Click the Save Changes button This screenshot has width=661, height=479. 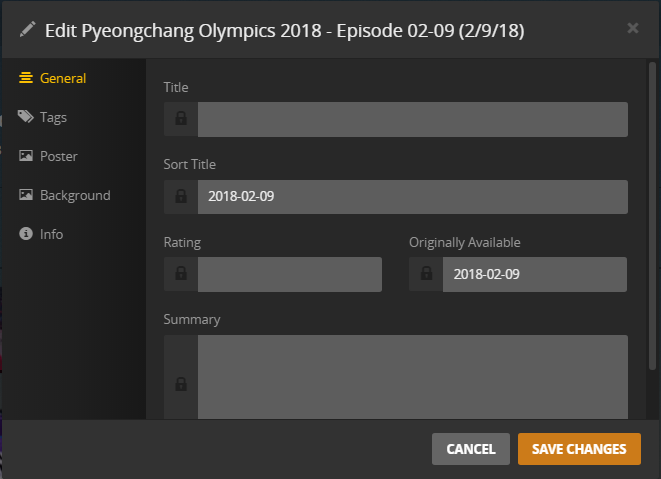pyautogui.click(x=579, y=449)
